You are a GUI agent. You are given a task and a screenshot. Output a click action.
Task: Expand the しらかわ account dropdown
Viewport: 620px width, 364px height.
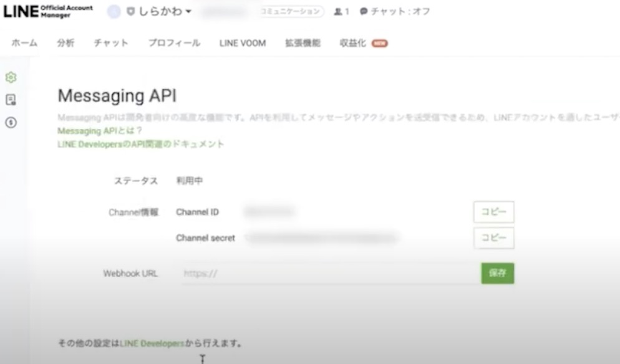pos(188,11)
